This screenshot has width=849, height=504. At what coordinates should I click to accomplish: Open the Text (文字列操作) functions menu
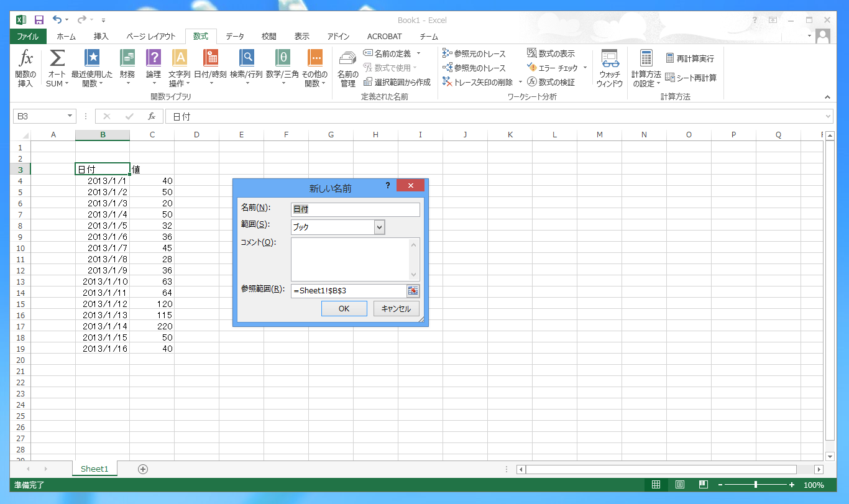point(180,68)
